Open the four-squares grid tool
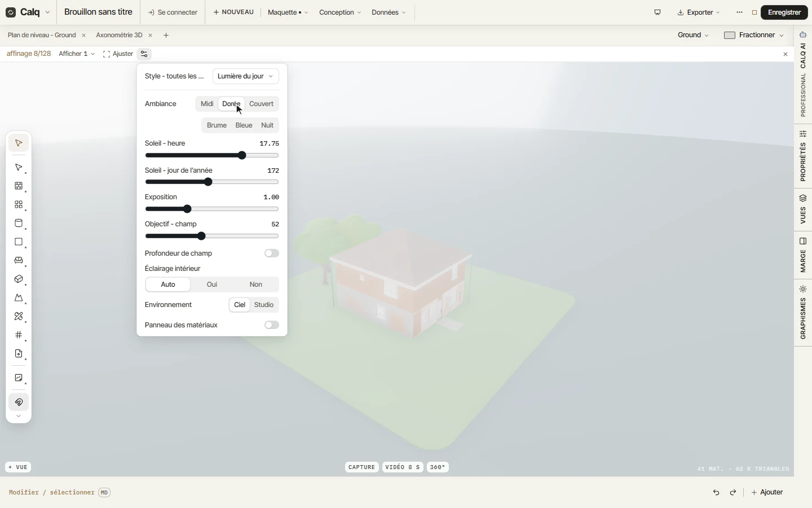 [x=19, y=205]
